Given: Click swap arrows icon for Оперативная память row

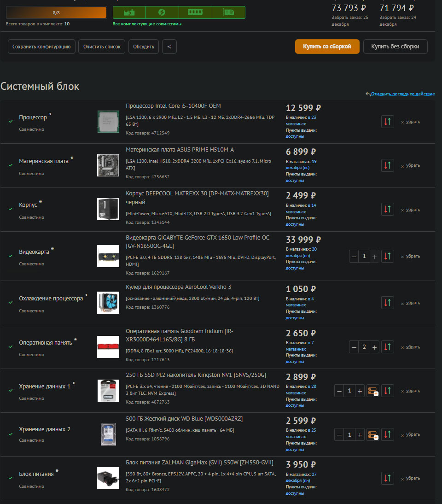Looking at the screenshot, I should [x=387, y=347].
